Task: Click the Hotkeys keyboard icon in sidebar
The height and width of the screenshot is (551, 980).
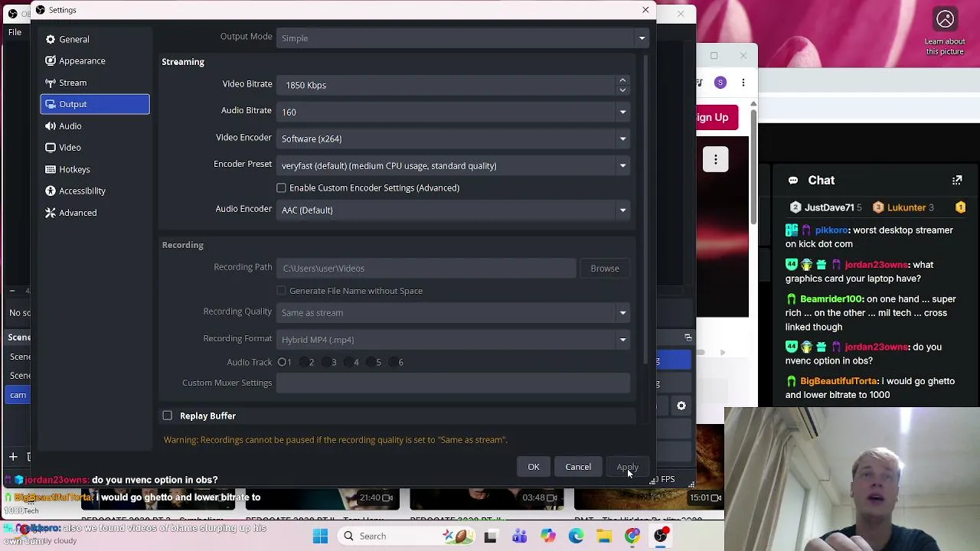Action: pos(51,169)
